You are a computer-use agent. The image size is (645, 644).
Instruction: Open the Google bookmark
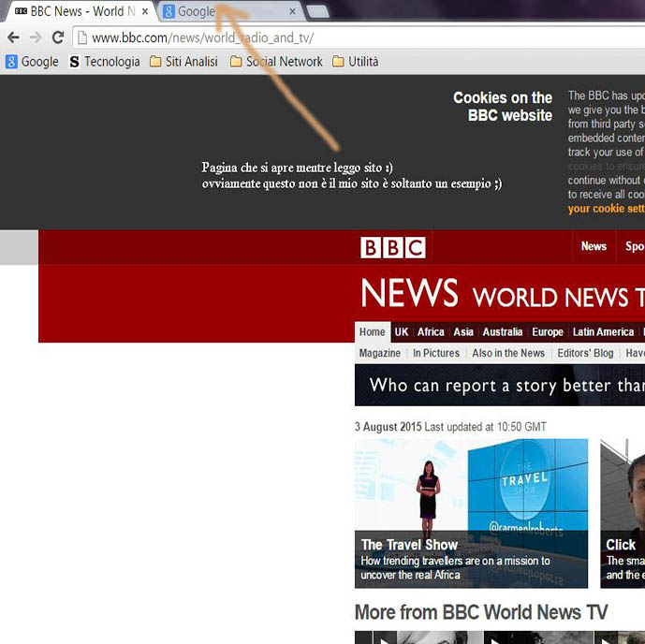32,62
